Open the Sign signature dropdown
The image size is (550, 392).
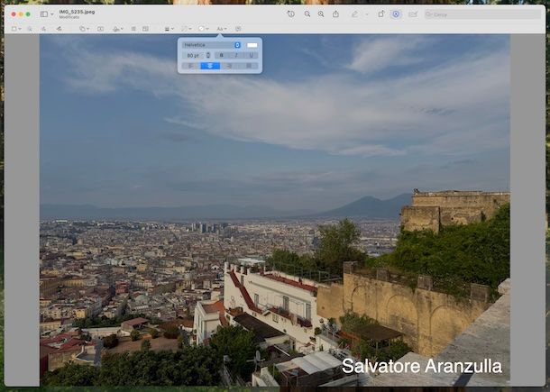118,29
